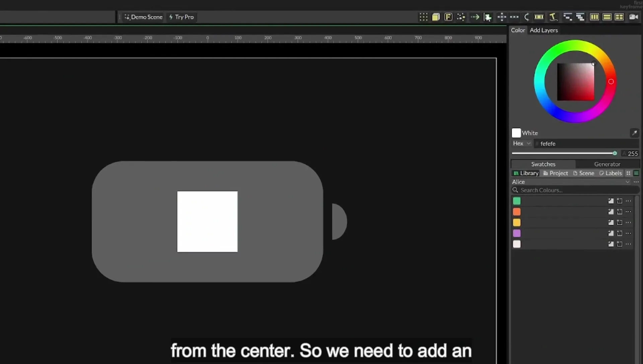This screenshot has height=364, width=643.
Task: Open palette options three-dots menu
Action: tap(636, 182)
